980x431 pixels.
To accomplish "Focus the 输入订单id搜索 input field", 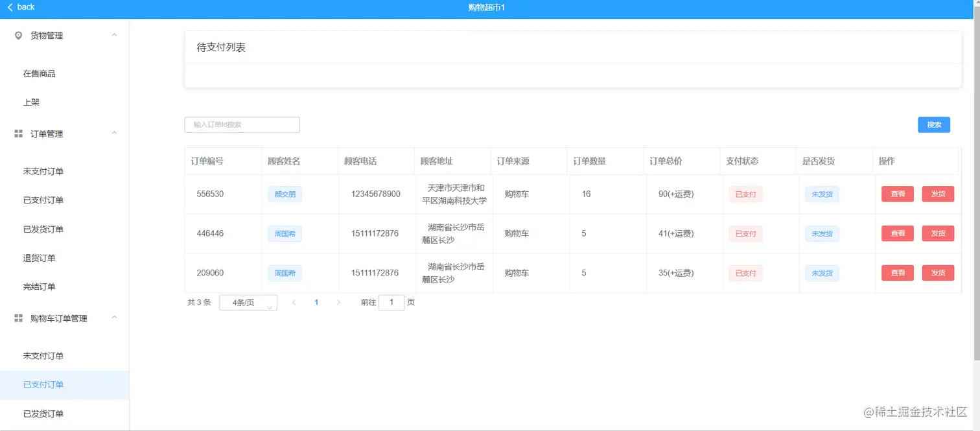I will (242, 124).
